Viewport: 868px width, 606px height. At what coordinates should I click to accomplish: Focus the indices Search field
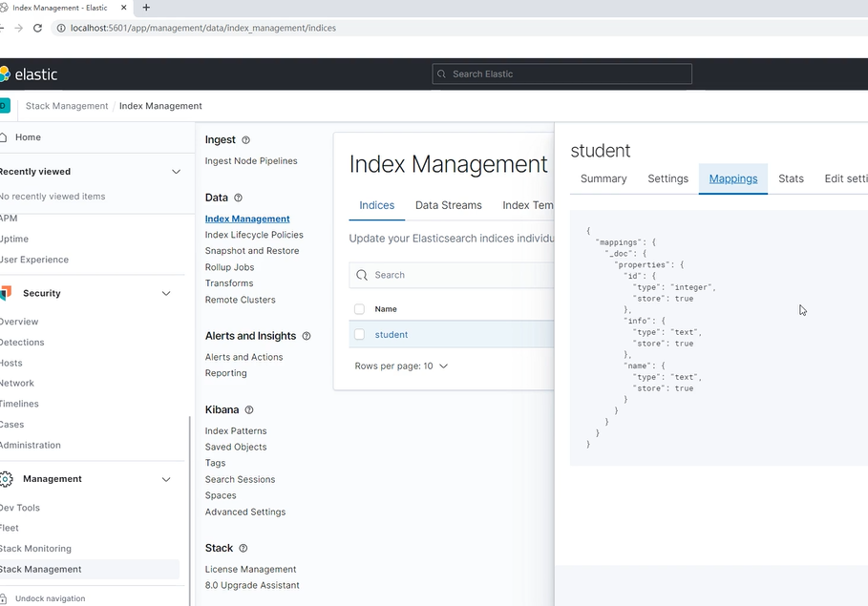pos(452,275)
